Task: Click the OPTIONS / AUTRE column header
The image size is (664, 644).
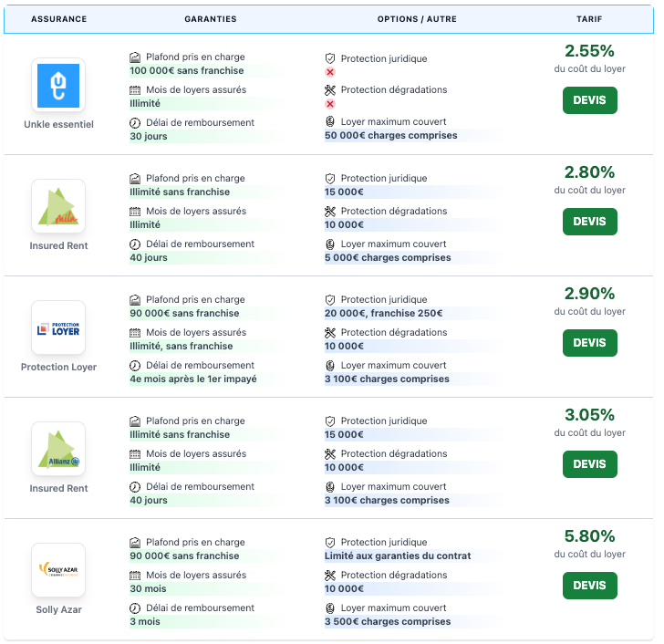Action: point(417,19)
